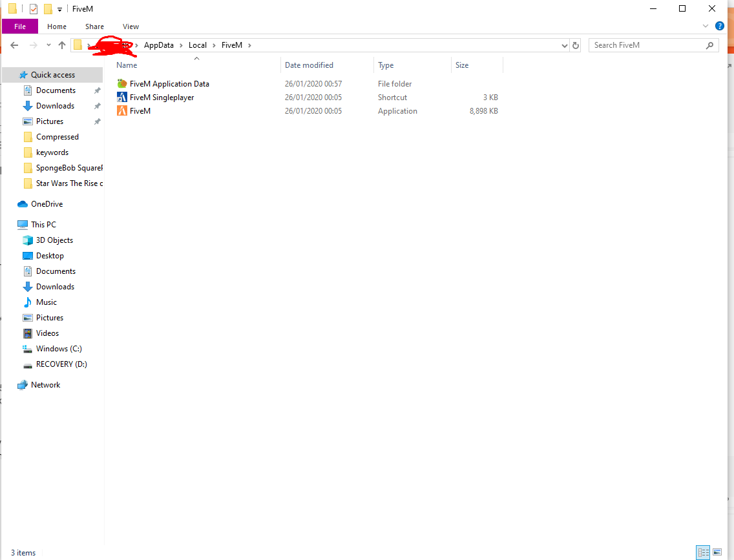Expand the address bar dropdown
Viewport: 734px width, 560px height.
(x=564, y=45)
